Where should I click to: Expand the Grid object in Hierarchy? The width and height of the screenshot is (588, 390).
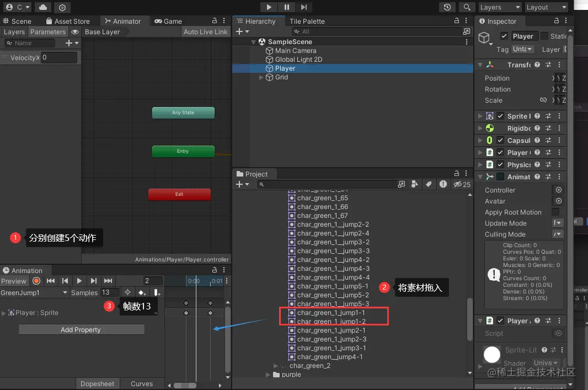click(x=261, y=77)
